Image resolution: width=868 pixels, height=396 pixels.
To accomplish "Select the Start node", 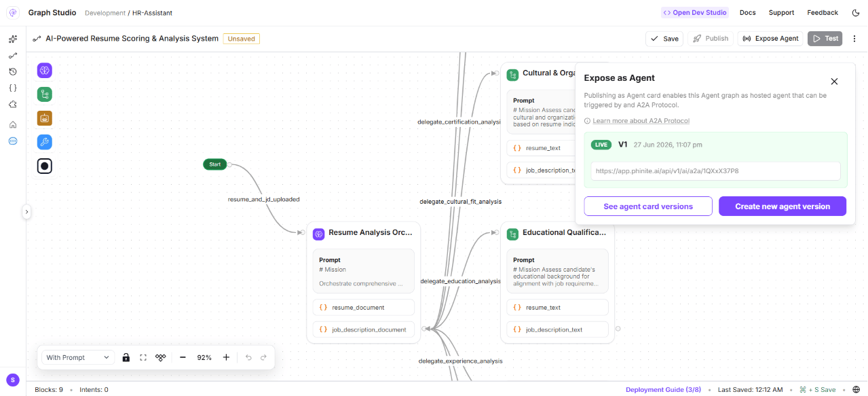I will tap(215, 164).
